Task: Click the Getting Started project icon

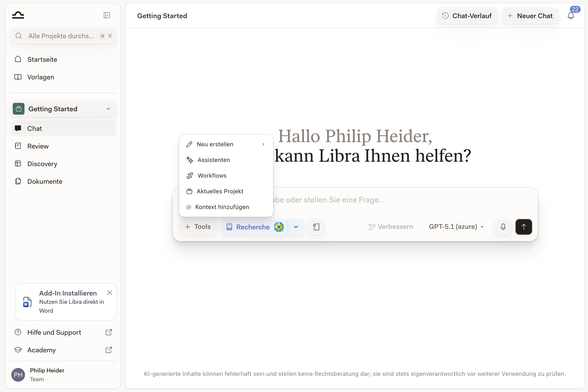Action: 19,109
